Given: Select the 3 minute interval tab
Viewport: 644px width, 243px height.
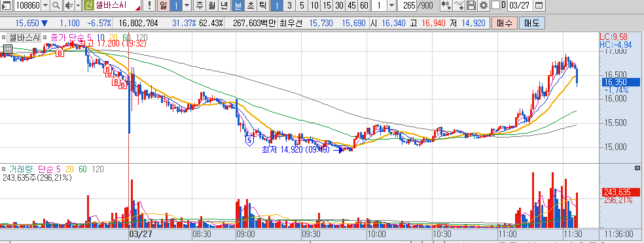Looking at the screenshot, I should [289, 6].
